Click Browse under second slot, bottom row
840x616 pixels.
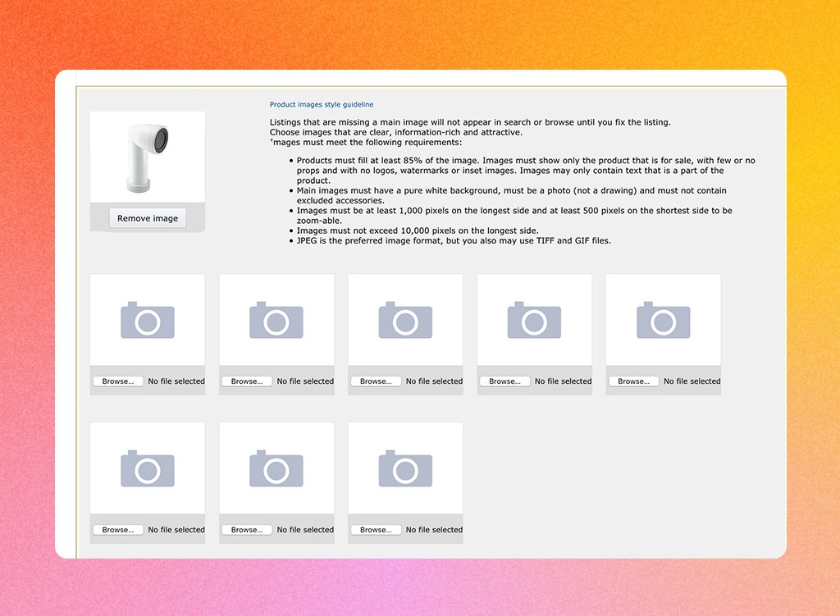click(247, 530)
